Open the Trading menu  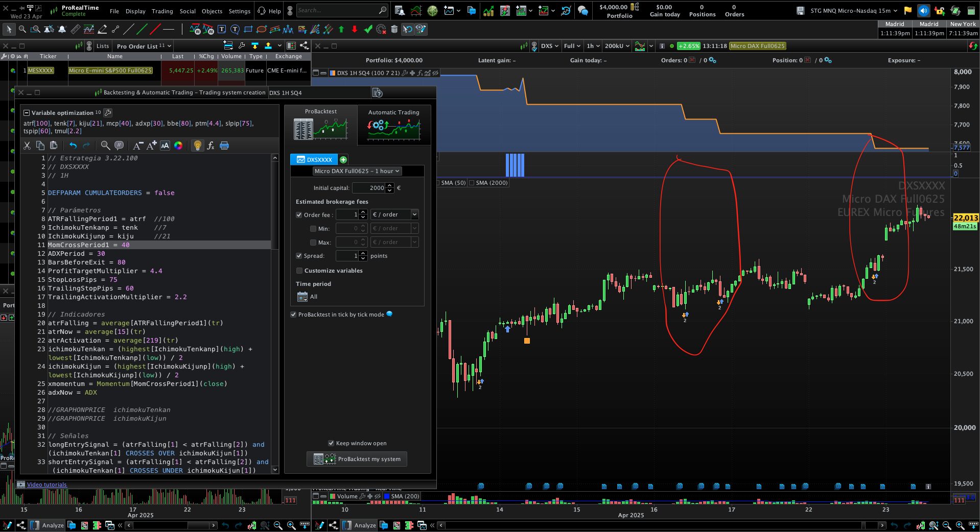(162, 11)
